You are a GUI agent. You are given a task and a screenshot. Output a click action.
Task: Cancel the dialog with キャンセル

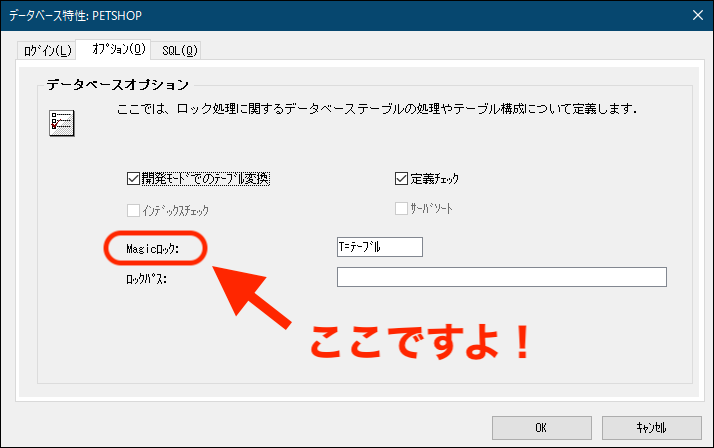click(x=651, y=427)
